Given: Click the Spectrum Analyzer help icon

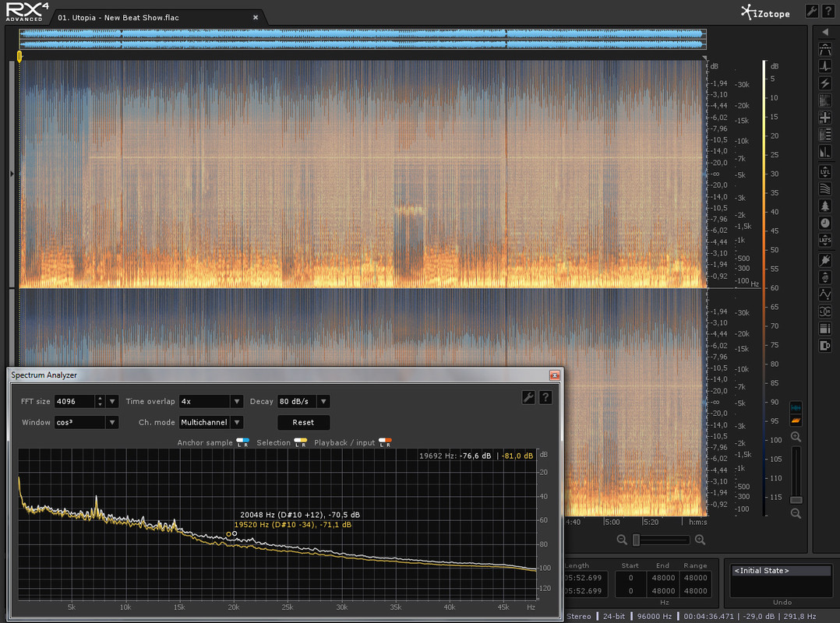Looking at the screenshot, I should (x=545, y=398).
